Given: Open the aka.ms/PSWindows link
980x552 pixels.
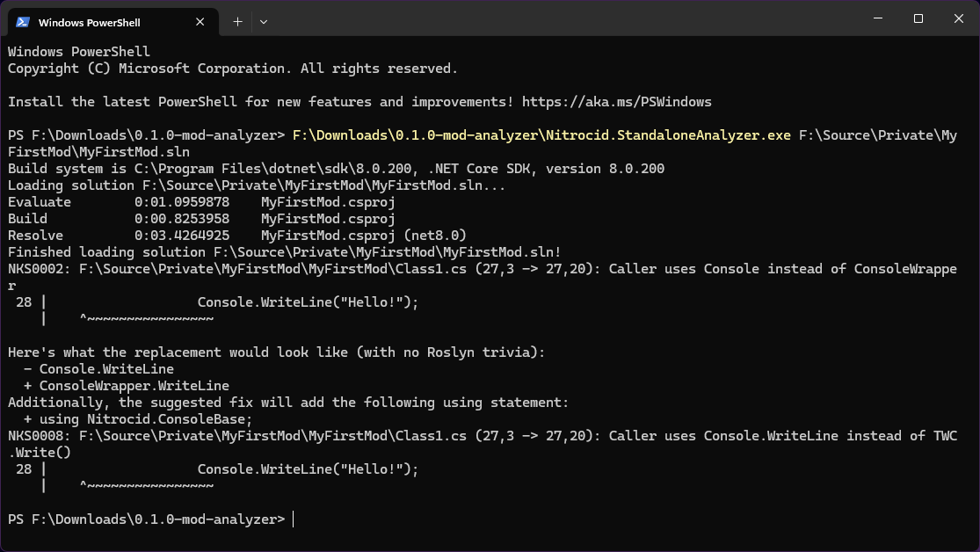Looking at the screenshot, I should 617,102.
